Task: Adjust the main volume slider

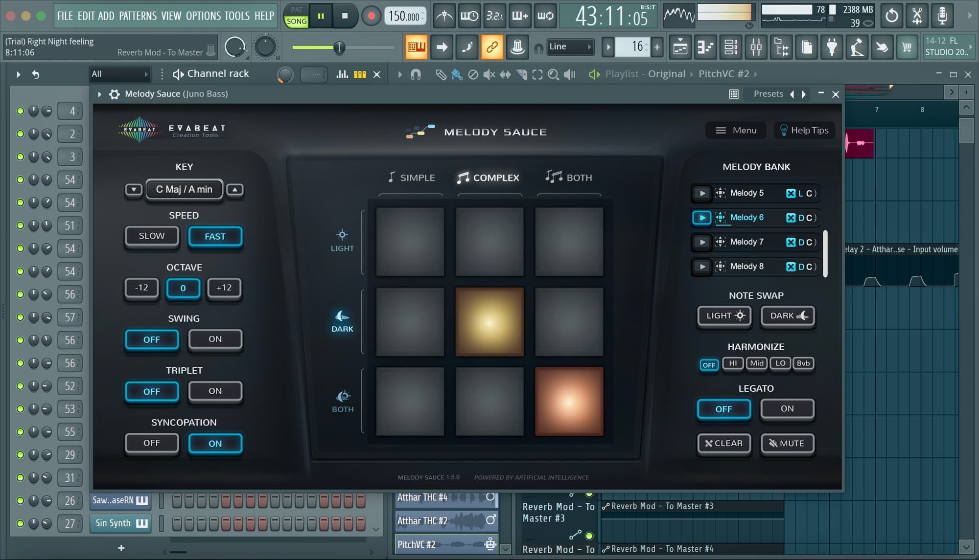Action: (340, 48)
